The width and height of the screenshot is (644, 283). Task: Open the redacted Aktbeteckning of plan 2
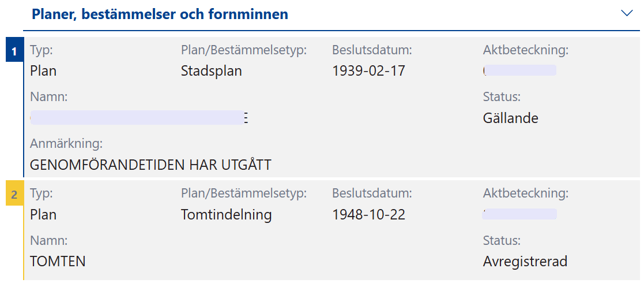tap(520, 215)
